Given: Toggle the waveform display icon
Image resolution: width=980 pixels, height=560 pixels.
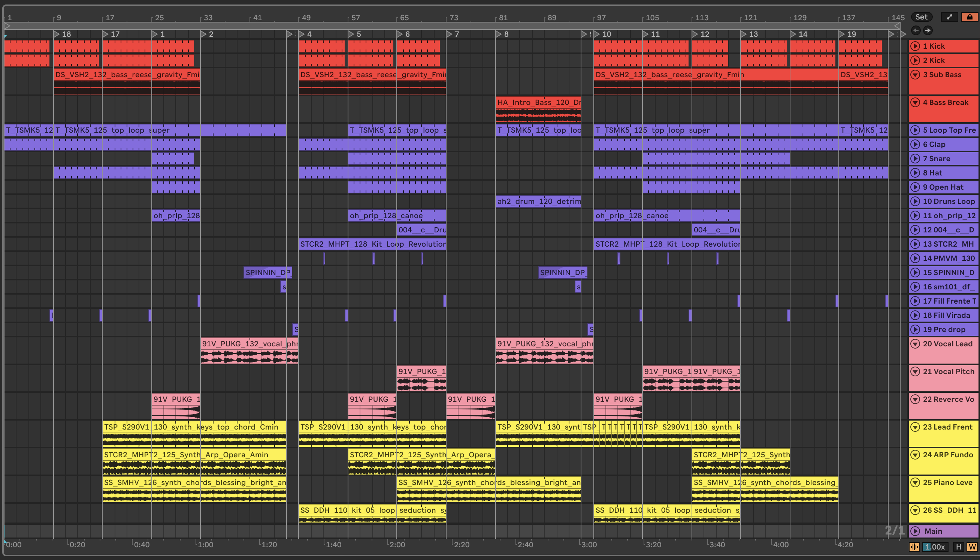Looking at the screenshot, I should pos(914,547).
